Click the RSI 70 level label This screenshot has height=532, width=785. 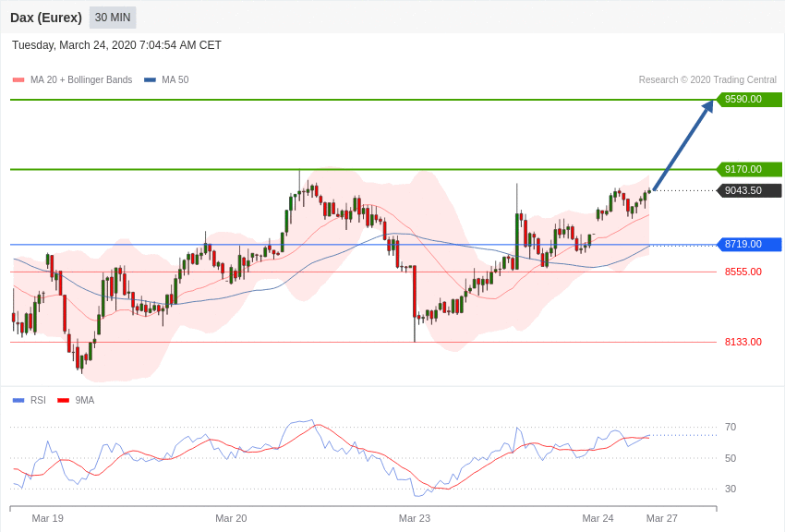click(731, 428)
